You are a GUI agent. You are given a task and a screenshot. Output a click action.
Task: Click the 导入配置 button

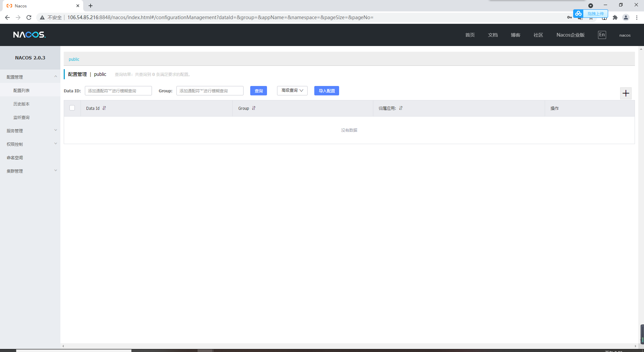(327, 91)
